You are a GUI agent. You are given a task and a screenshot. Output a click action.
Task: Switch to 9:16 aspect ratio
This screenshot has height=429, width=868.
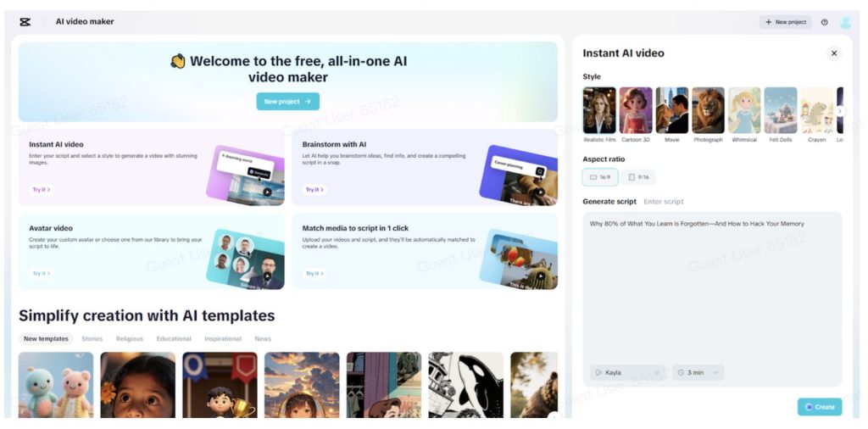tap(639, 177)
